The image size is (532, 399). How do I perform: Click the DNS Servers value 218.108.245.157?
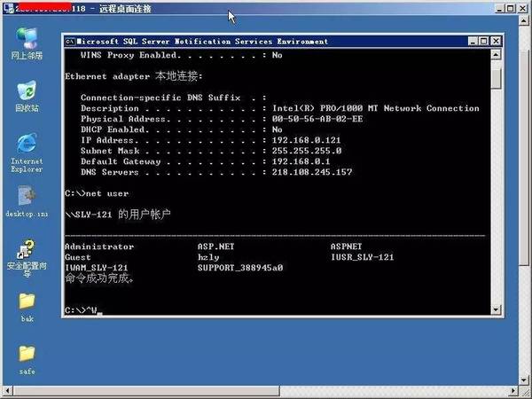pos(312,172)
